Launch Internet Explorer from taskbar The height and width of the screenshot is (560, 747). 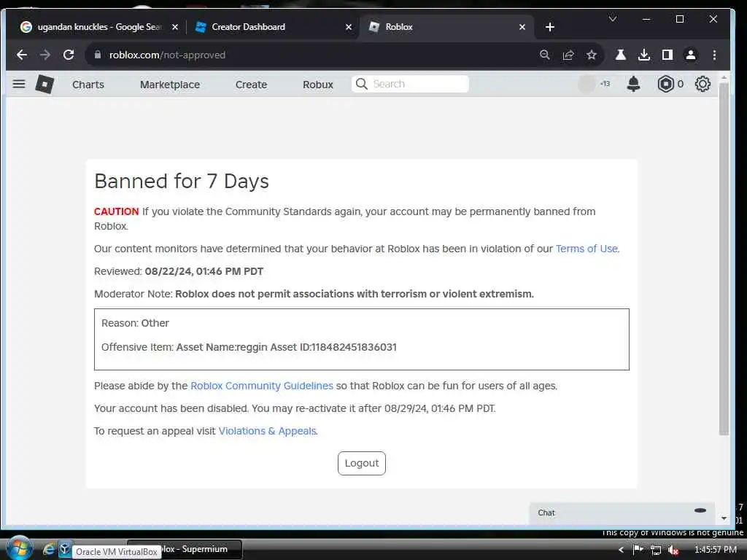pyautogui.click(x=49, y=549)
